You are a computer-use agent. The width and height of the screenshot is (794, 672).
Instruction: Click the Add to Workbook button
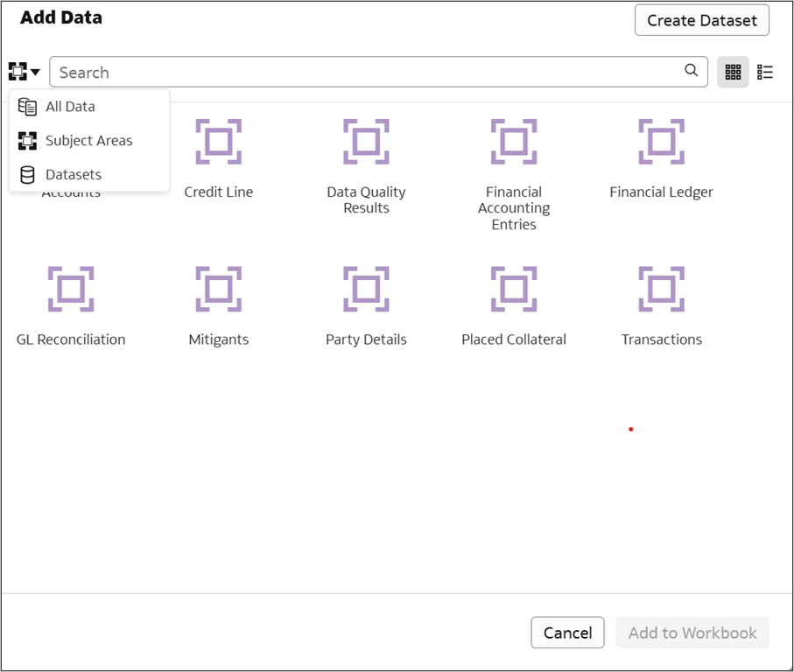click(692, 633)
